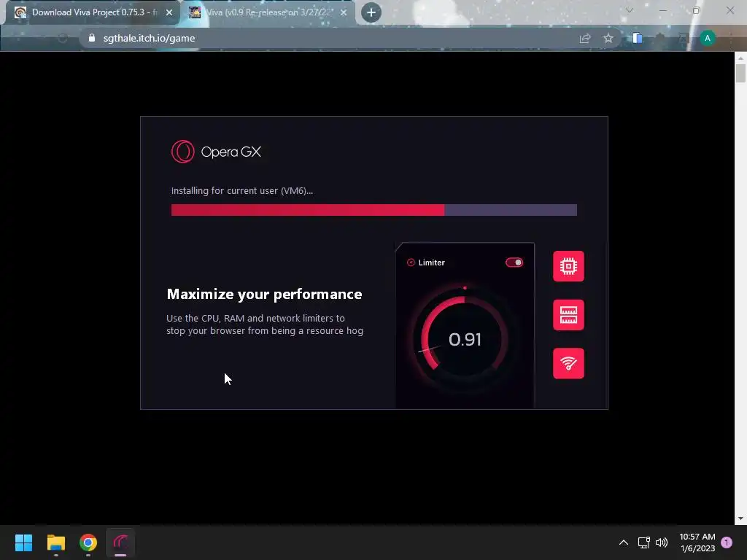Bookmark this page with star icon
The width and height of the screenshot is (747, 560).
[x=608, y=39]
